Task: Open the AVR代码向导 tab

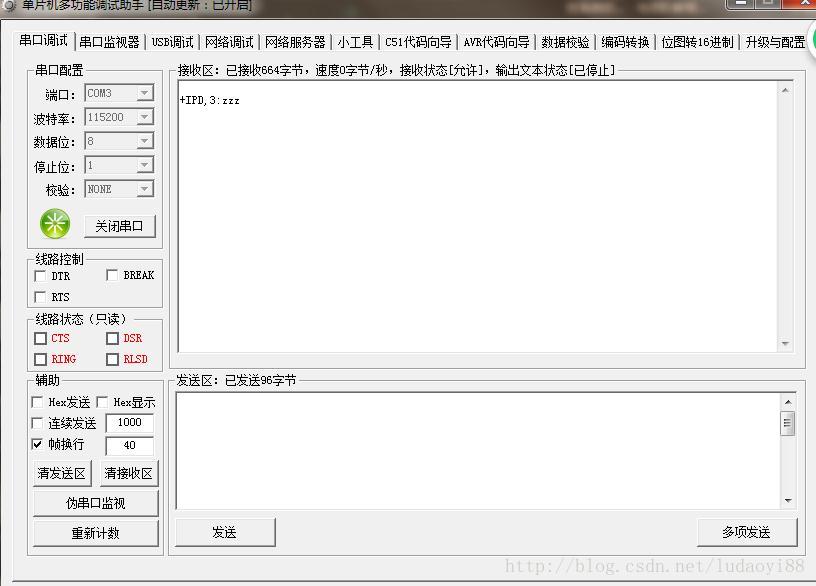Action: point(496,42)
